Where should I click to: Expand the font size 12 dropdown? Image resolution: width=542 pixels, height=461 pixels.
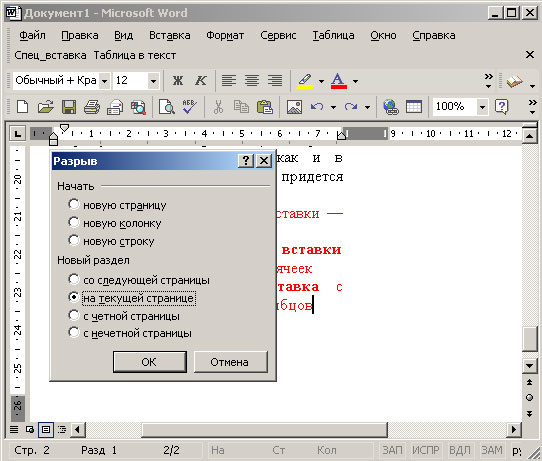tap(153, 81)
